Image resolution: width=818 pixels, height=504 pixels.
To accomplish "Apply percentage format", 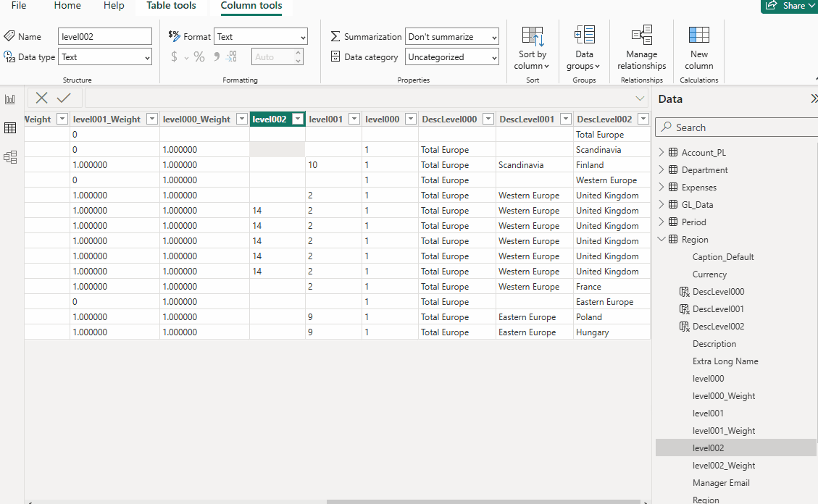I will pyautogui.click(x=199, y=57).
